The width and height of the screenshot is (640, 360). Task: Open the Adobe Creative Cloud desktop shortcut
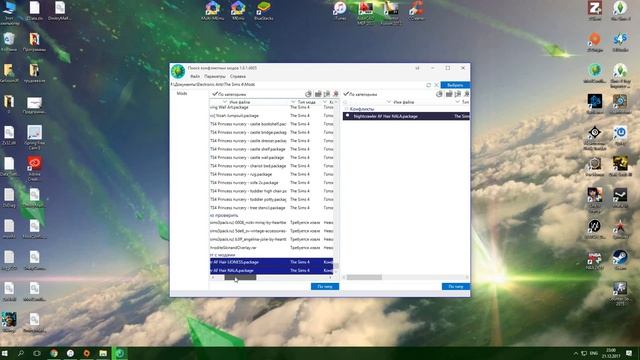point(34,168)
